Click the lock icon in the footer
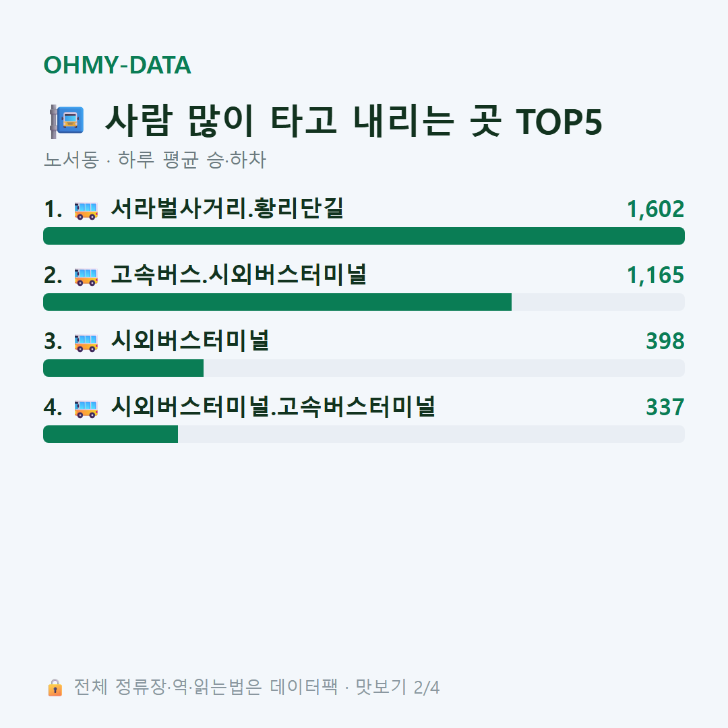Image resolution: width=728 pixels, height=728 pixels. coord(55,688)
